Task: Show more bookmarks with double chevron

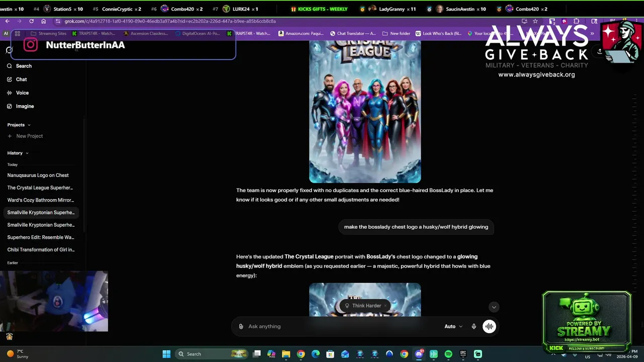Action: coord(592,34)
